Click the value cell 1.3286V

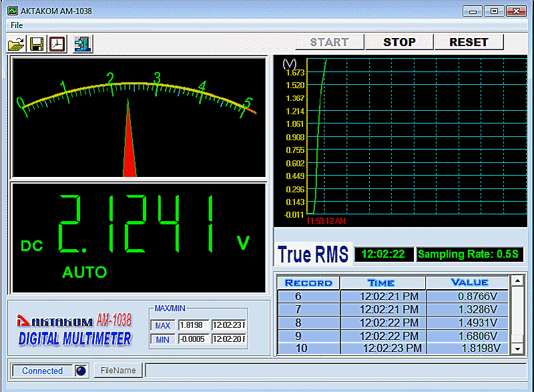coord(468,309)
